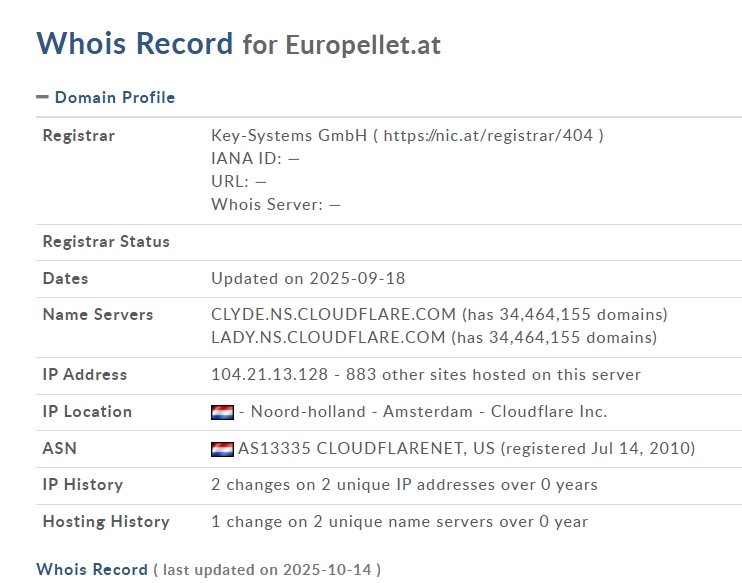Select the Updated on 2025-09-18 date

308,278
